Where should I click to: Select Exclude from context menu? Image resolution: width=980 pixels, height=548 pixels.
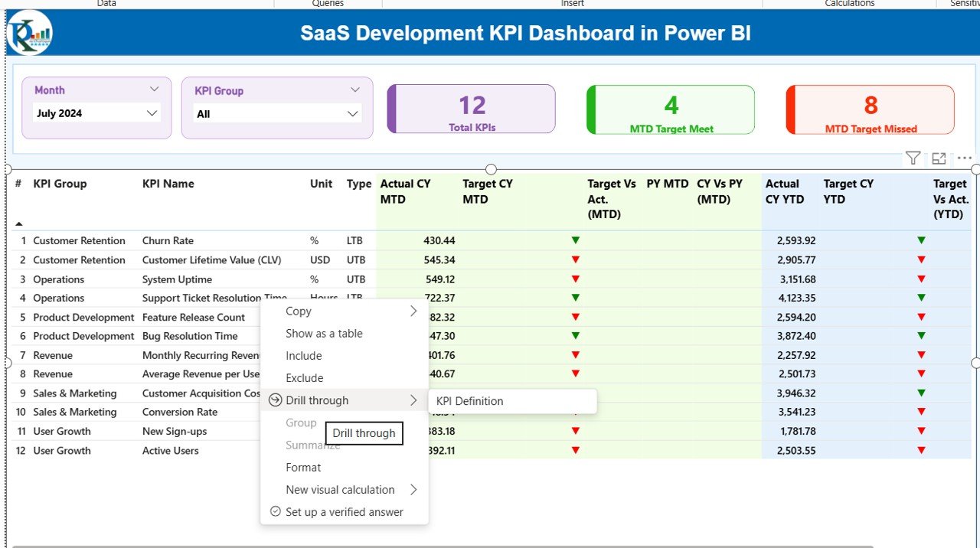coord(305,378)
